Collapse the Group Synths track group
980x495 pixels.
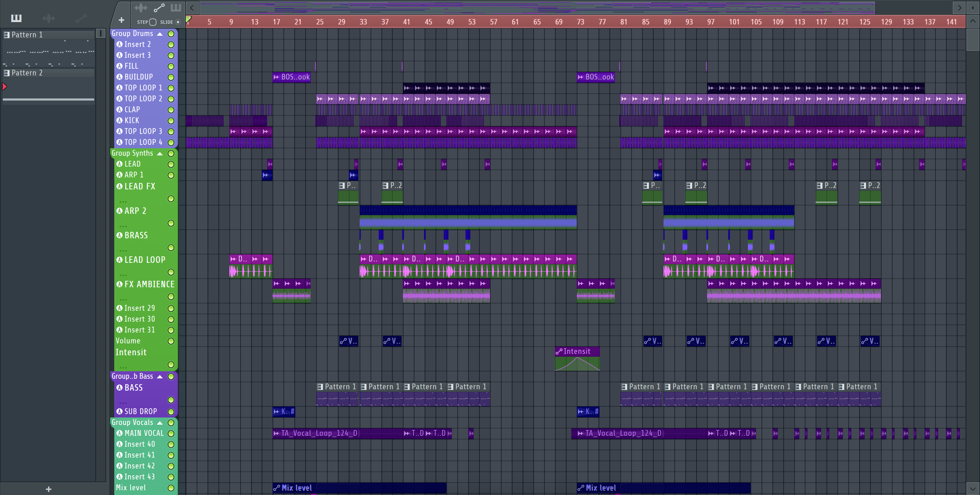pos(160,154)
